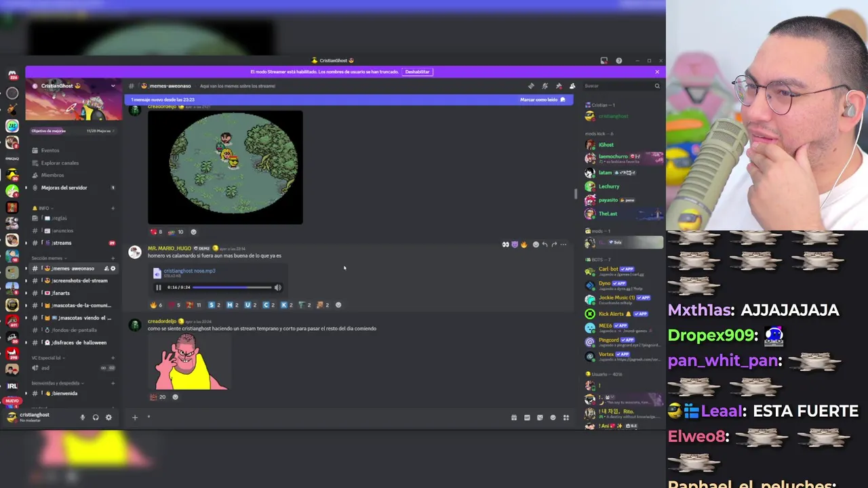The height and width of the screenshot is (488, 868).
Task: Toggle the heart reaction with count 8
Action: [x=156, y=232]
